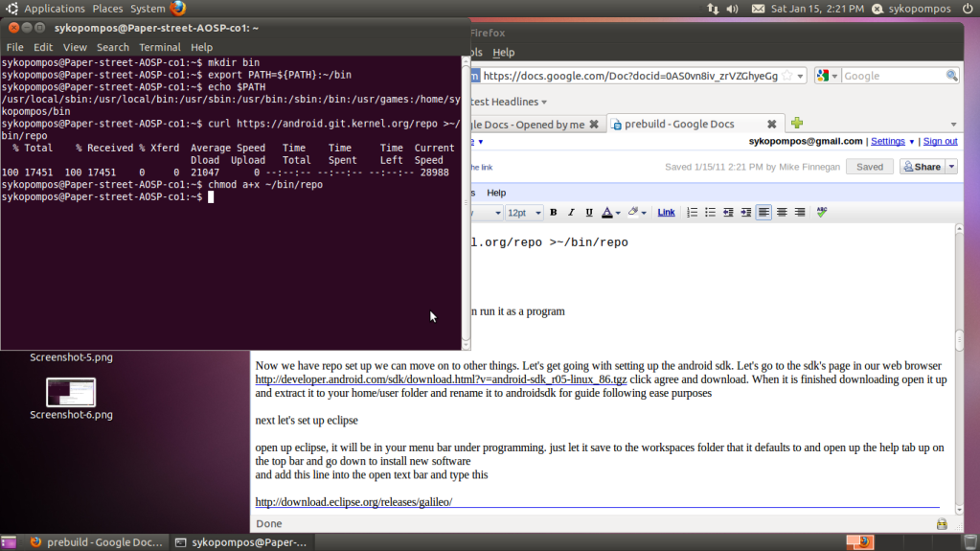Switch to Docs - Opened by me tab
This screenshot has width=980, height=551.
click(x=535, y=125)
